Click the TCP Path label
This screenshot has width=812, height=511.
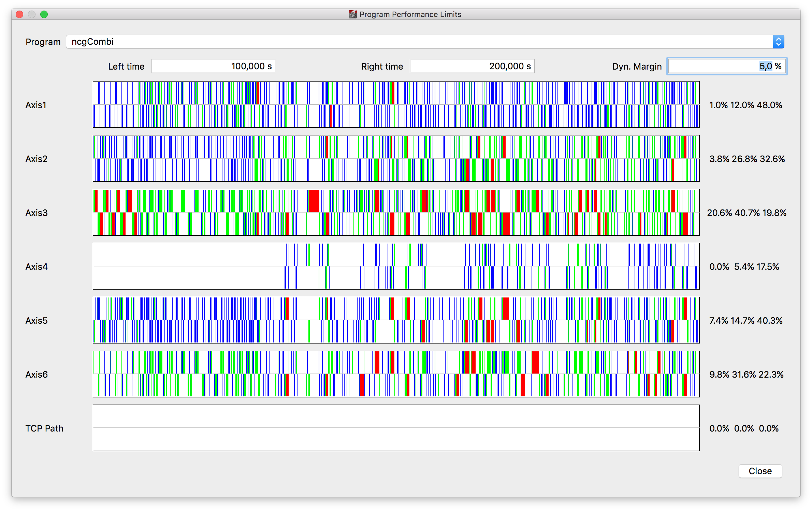coord(44,428)
